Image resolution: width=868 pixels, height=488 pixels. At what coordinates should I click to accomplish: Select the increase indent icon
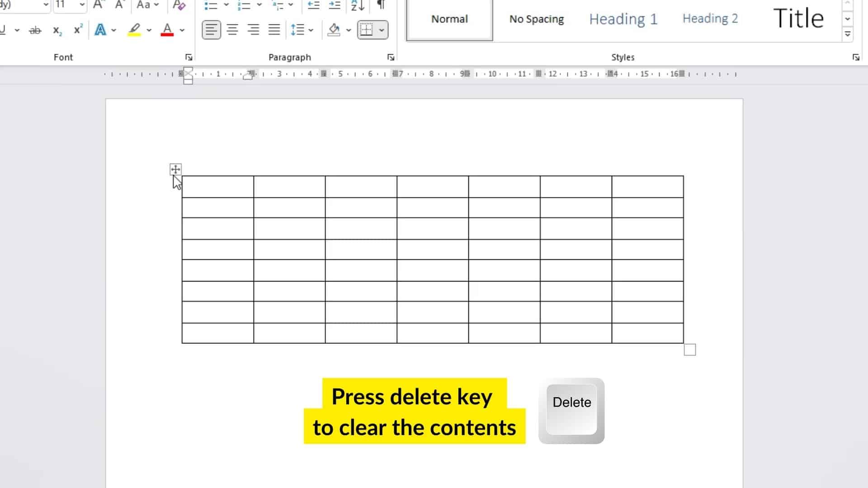point(335,6)
